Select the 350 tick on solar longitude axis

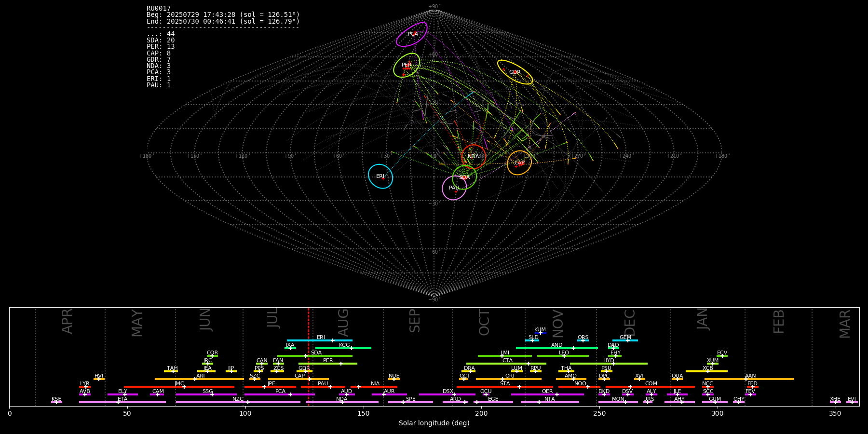coord(835,413)
